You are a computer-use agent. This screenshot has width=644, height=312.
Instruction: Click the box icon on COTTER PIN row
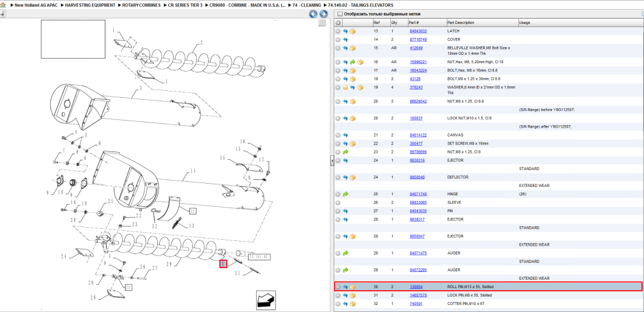(x=352, y=304)
